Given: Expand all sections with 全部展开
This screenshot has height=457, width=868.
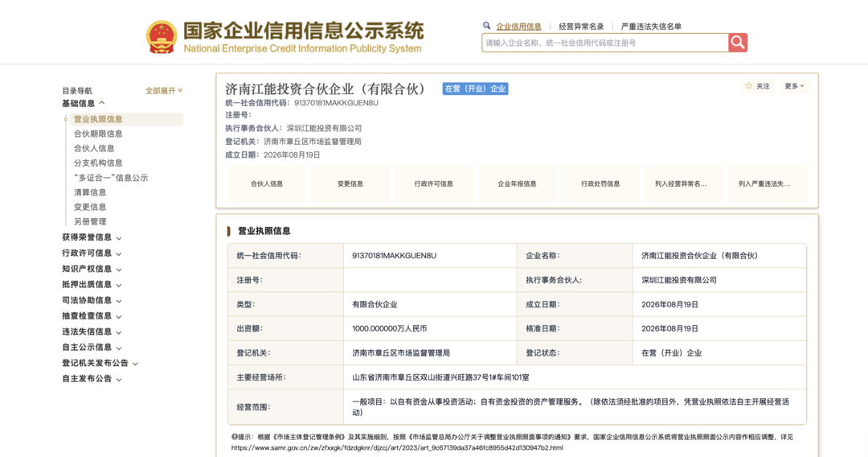Looking at the screenshot, I should click(x=164, y=90).
